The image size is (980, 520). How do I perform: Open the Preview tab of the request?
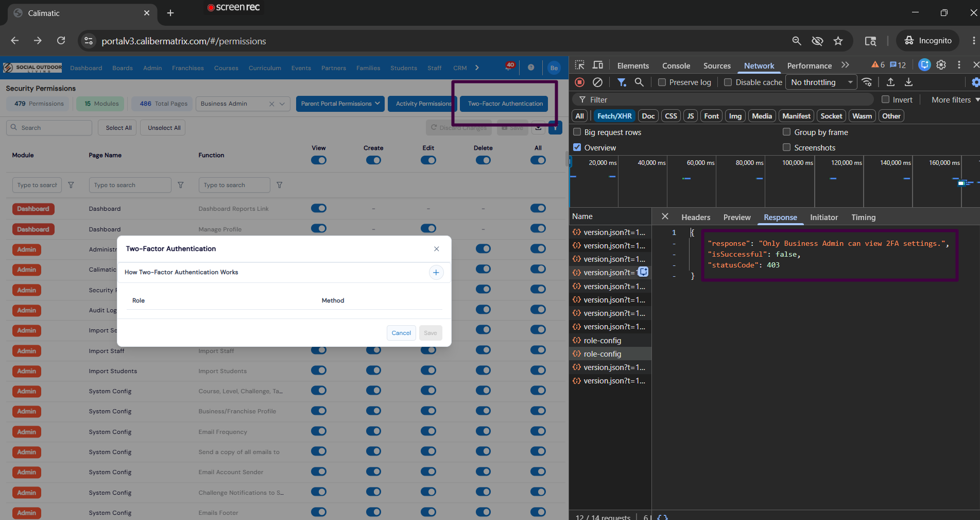[737, 217]
